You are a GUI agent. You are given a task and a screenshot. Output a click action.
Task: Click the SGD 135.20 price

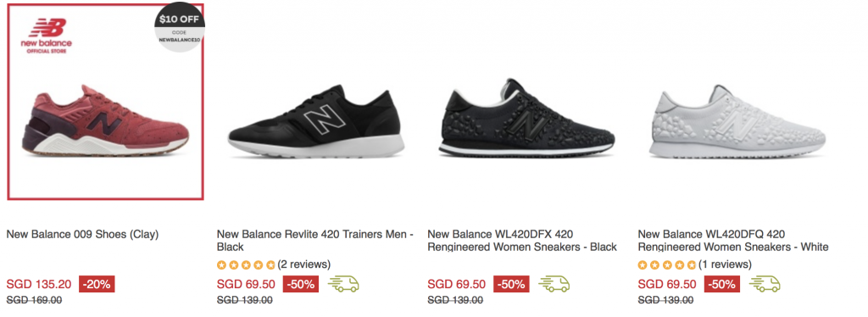pos(39,284)
